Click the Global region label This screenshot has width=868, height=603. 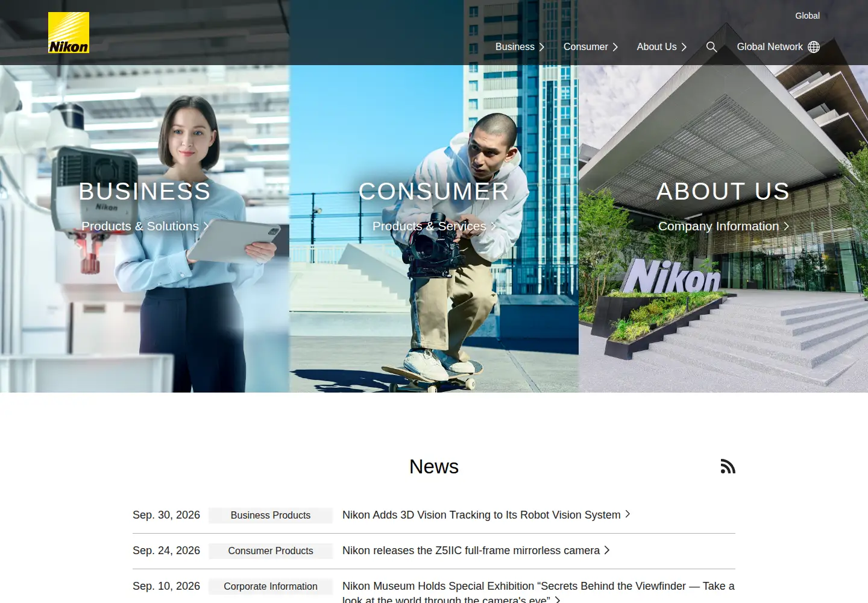tap(807, 16)
